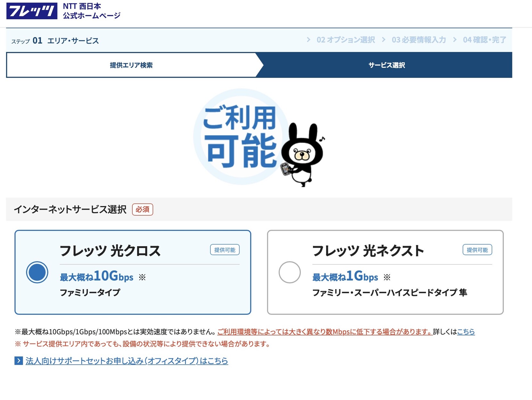
Task: Click ファミリータイプ text in 光クロス card
Action: coord(90,293)
